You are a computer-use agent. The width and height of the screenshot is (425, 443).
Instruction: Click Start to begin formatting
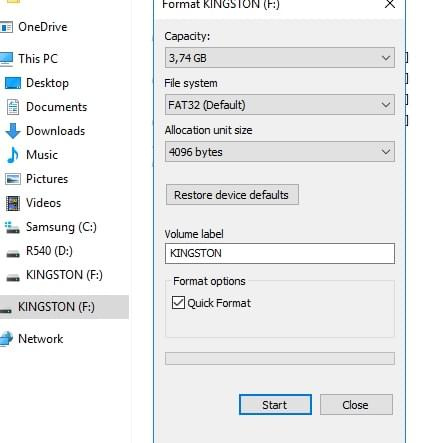(x=275, y=405)
